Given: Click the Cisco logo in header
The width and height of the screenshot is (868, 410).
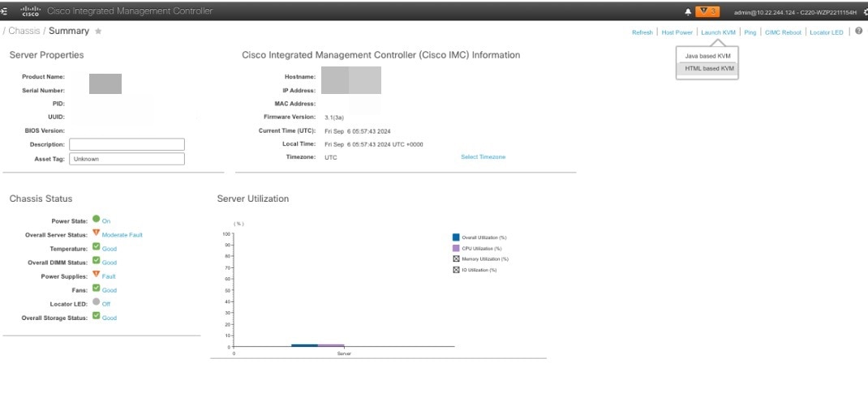Looking at the screenshot, I should 30,11.
